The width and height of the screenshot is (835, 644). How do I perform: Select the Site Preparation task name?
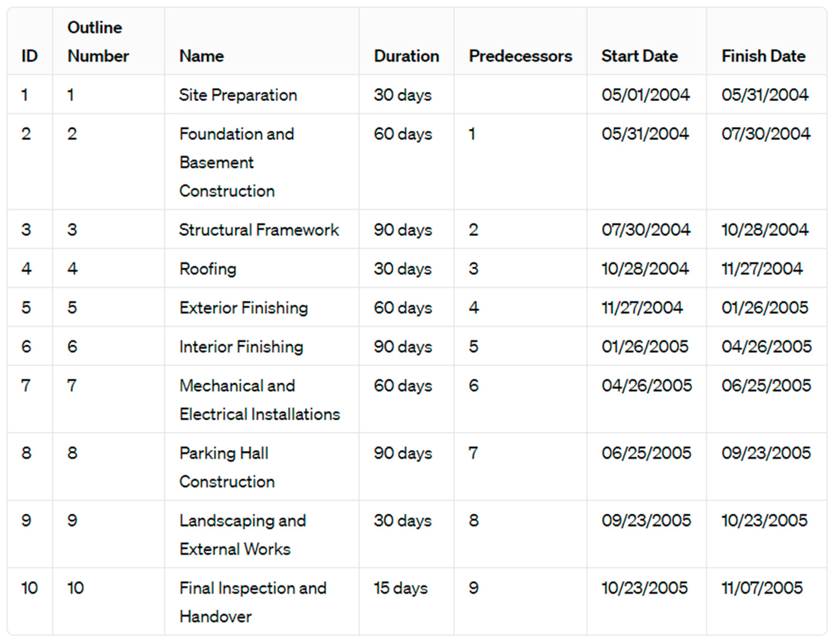(x=238, y=95)
